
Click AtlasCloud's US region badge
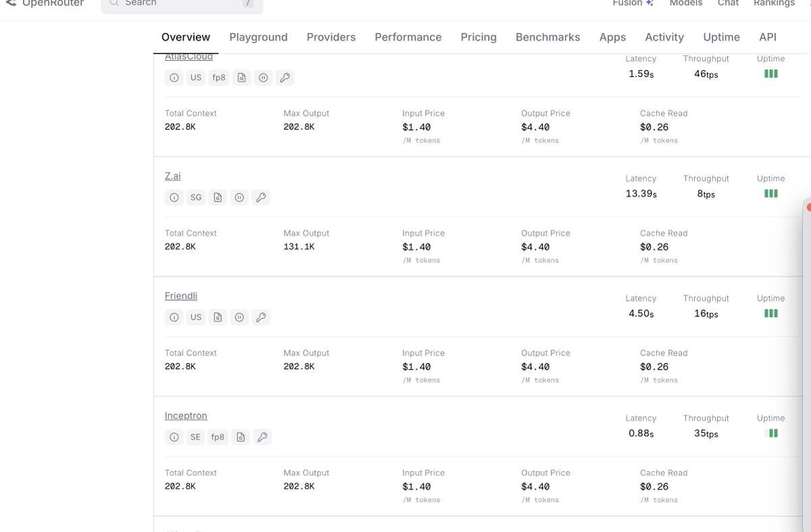click(196, 78)
